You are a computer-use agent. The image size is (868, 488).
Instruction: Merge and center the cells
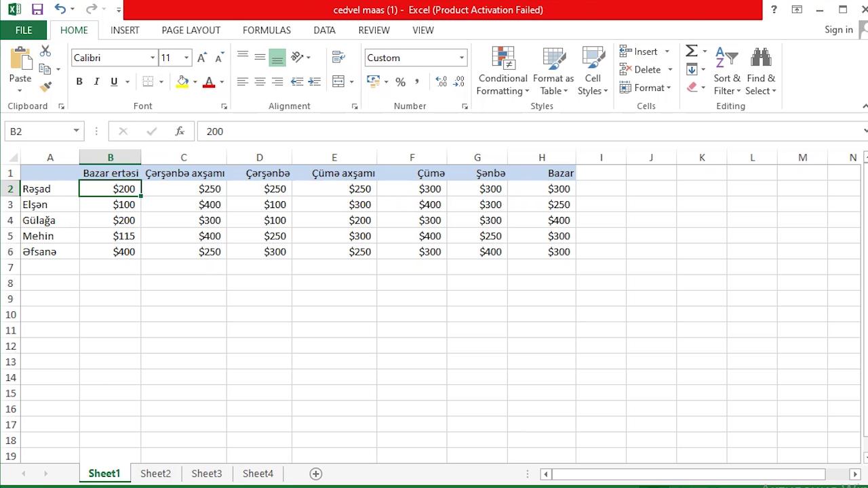339,81
